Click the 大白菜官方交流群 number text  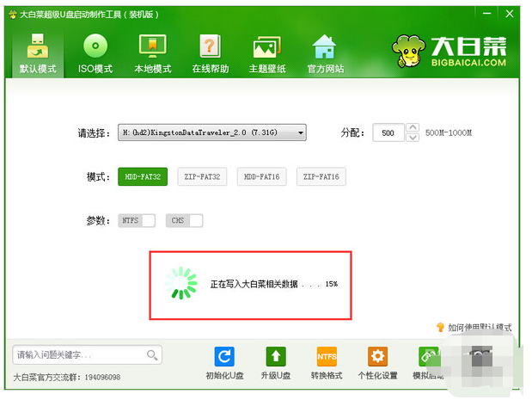pyautogui.click(x=67, y=378)
